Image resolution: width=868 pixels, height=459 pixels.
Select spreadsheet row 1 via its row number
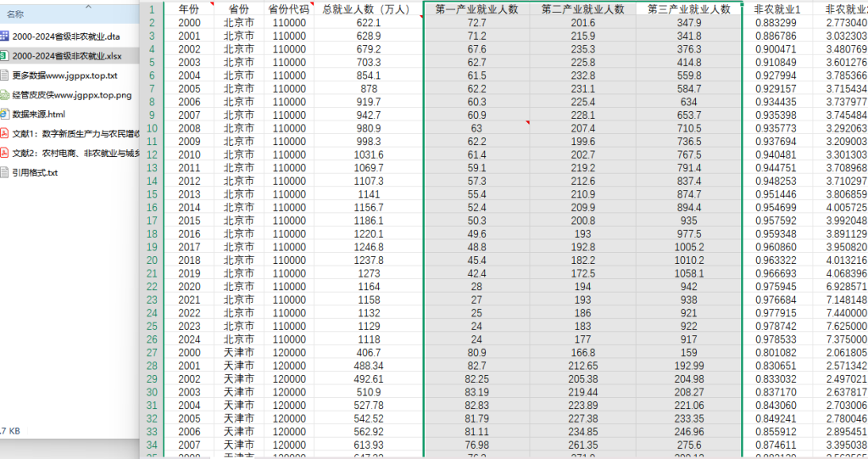tap(152, 9)
